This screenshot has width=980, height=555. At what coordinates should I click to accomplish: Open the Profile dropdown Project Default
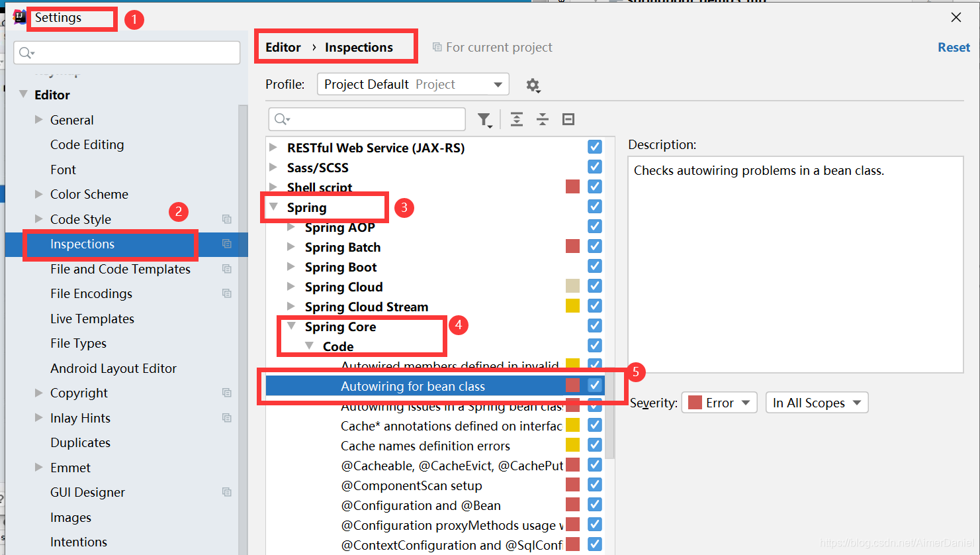coord(413,84)
